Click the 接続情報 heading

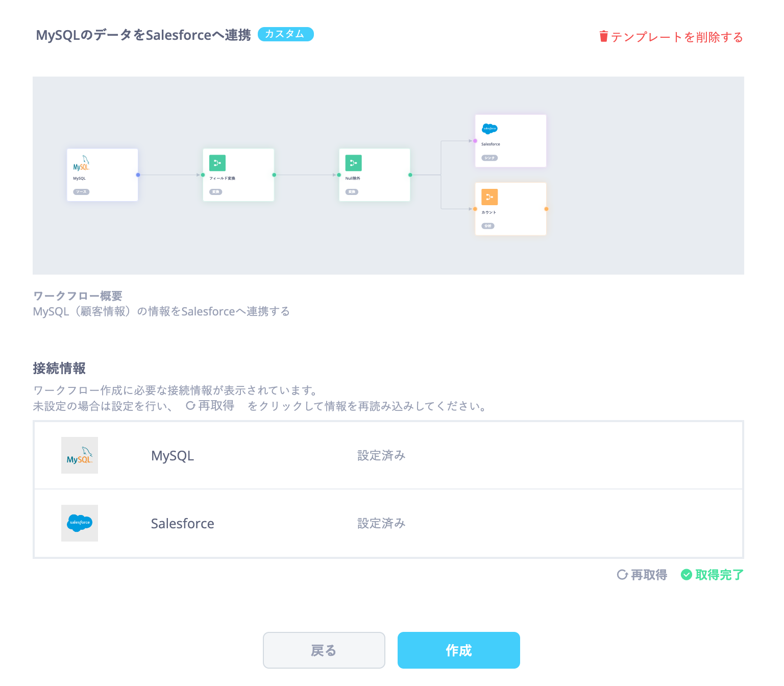pos(59,368)
